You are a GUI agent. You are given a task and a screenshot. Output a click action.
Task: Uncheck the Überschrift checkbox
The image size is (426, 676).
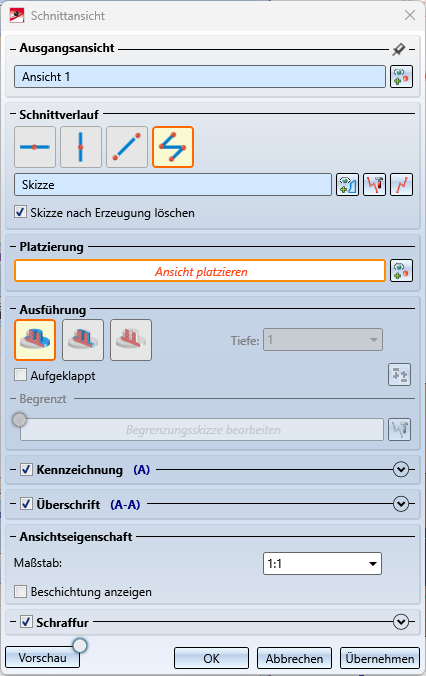(x=26, y=504)
